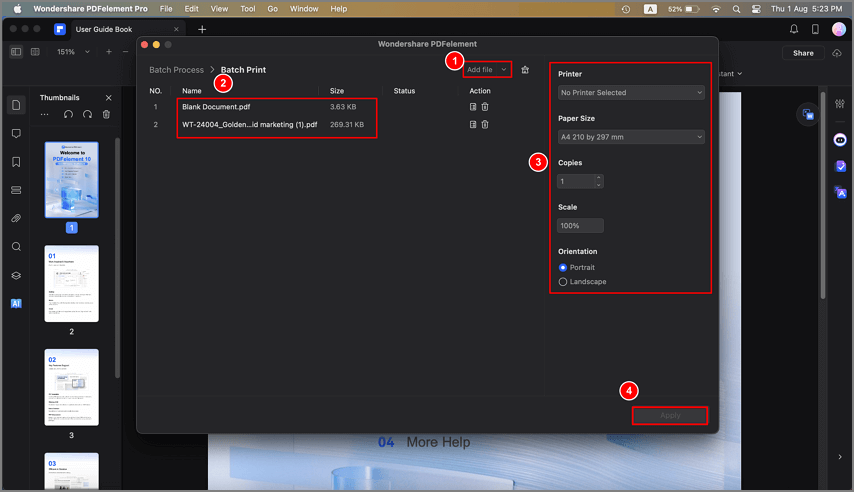Open Thumbnails panel icon in left sidebar
Viewport: 854px width, 492px height.
coord(16,105)
